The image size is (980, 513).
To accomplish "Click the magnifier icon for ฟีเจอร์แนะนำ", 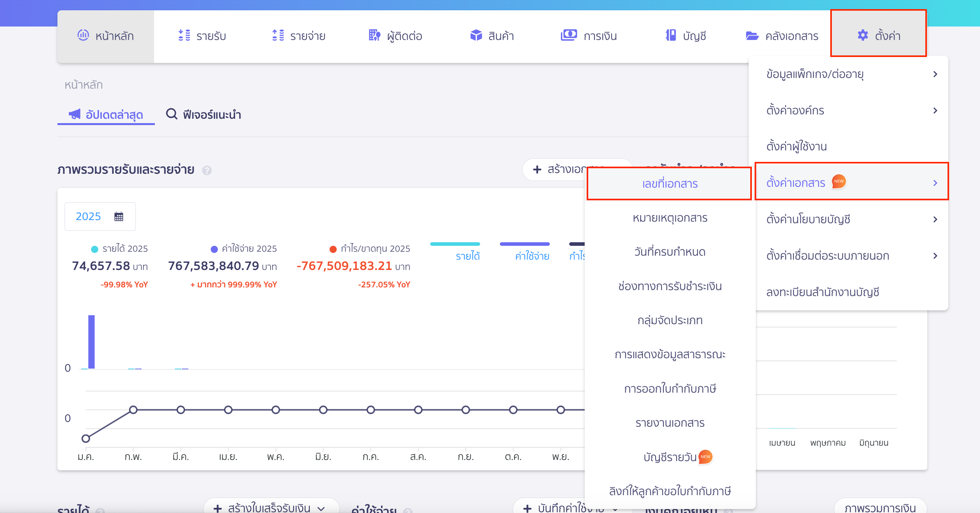I will point(172,114).
